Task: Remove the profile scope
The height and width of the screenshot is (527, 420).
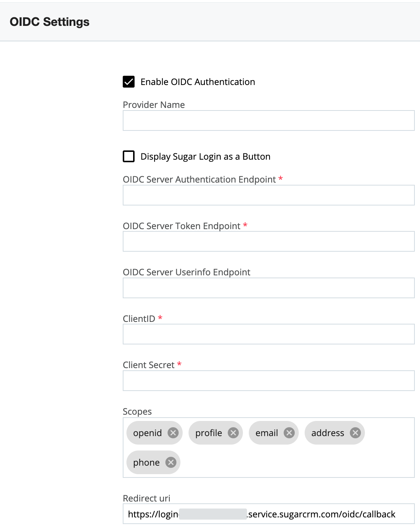Action: point(233,433)
